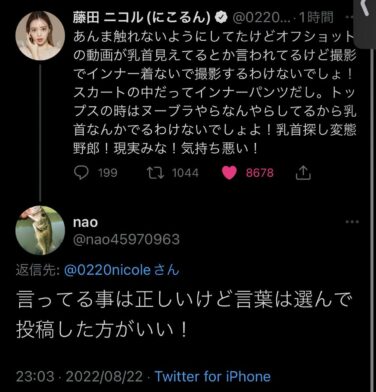
Task: Open three-dot menu on top tweet
Action: 349,17
